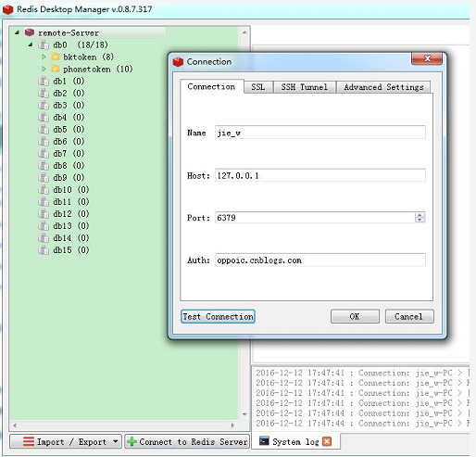476x457 pixels.
Task: Click the bktoken folder icon
Action: [56, 57]
